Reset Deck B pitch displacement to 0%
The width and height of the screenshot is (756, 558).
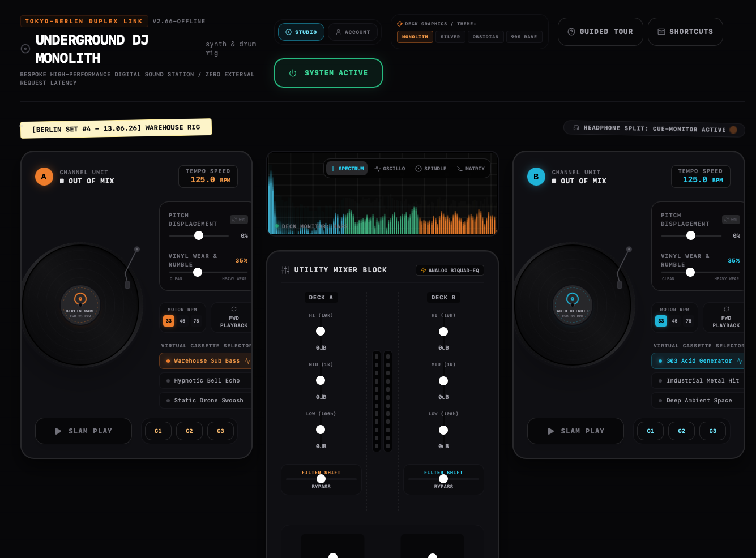(x=731, y=220)
